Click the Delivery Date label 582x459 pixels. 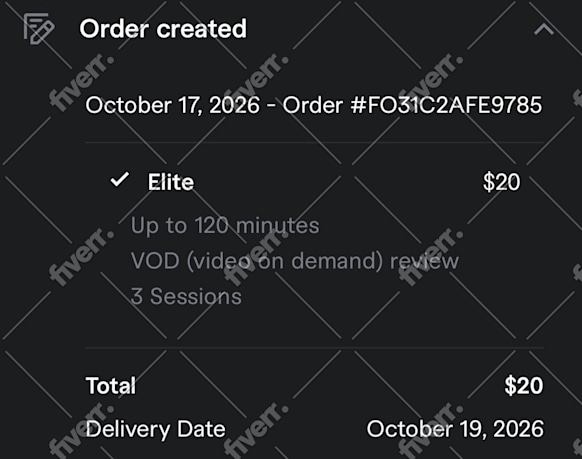pyautogui.click(x=155, y=429)
